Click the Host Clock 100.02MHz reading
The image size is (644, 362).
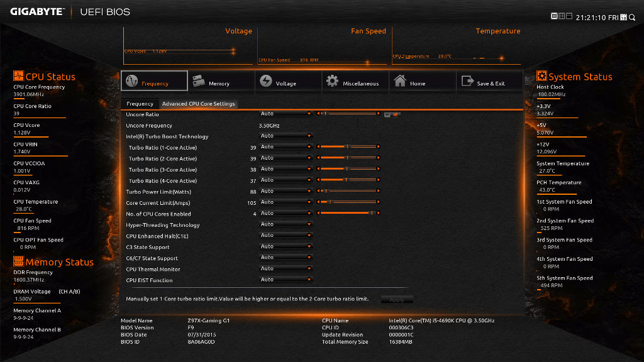[x=552, y=94]
